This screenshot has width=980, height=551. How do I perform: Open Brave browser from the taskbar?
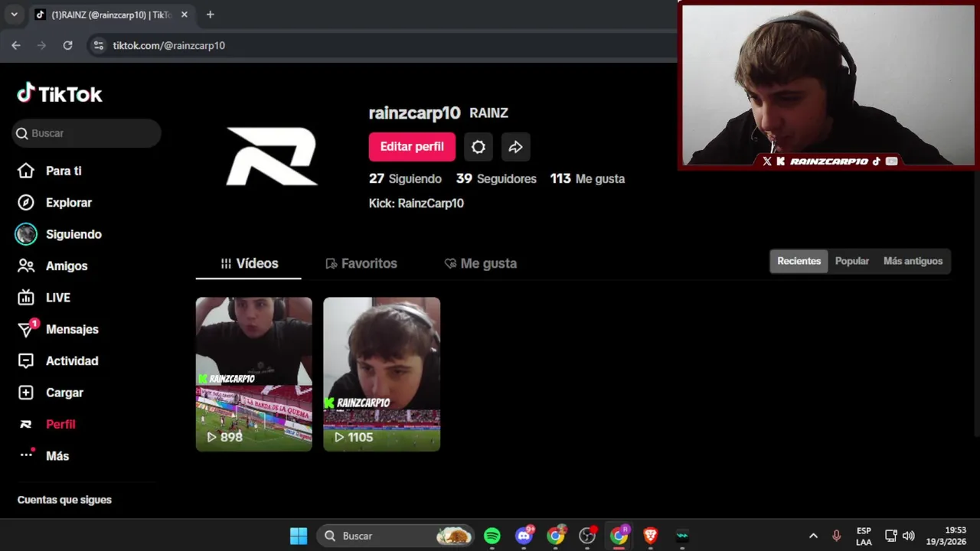(x=651, y=536)
